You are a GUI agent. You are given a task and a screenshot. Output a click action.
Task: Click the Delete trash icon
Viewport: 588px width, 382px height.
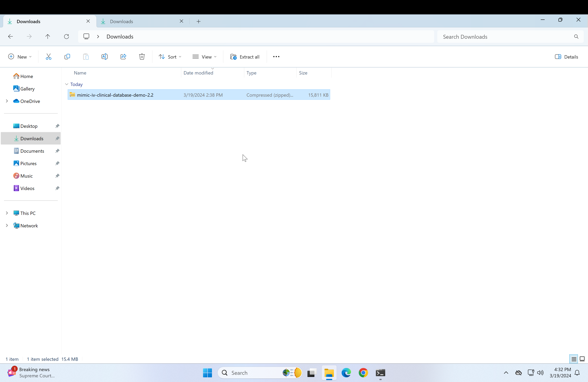coord(142,57)
